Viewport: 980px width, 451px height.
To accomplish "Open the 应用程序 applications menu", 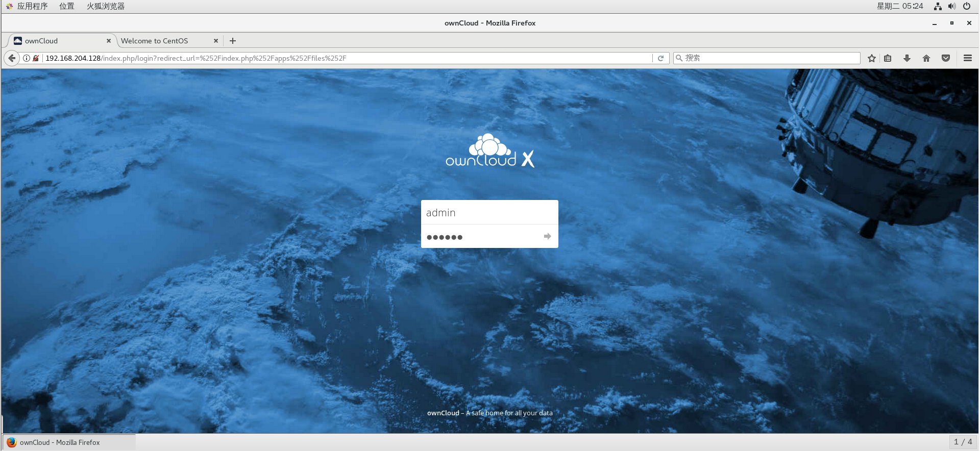I will click(x=27, y=6).
